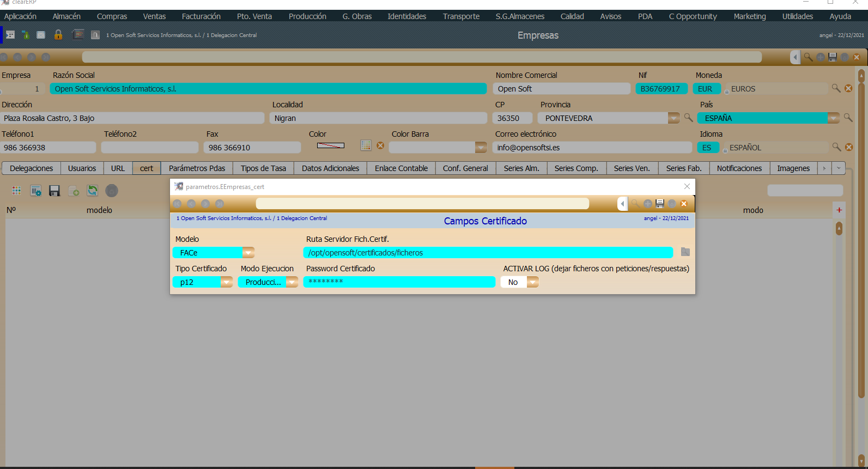The height and width of the screenshot is (469, 868).
Task: Clear the Color value with the orange X
Action: 380,145
